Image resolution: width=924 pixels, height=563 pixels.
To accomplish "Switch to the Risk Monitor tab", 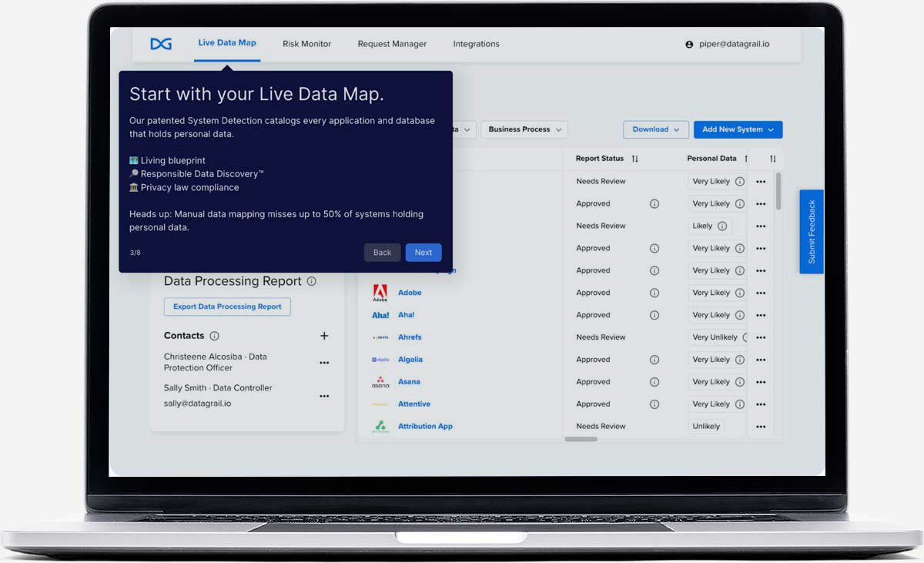I will pyautogui.click(x=306, y=44).
